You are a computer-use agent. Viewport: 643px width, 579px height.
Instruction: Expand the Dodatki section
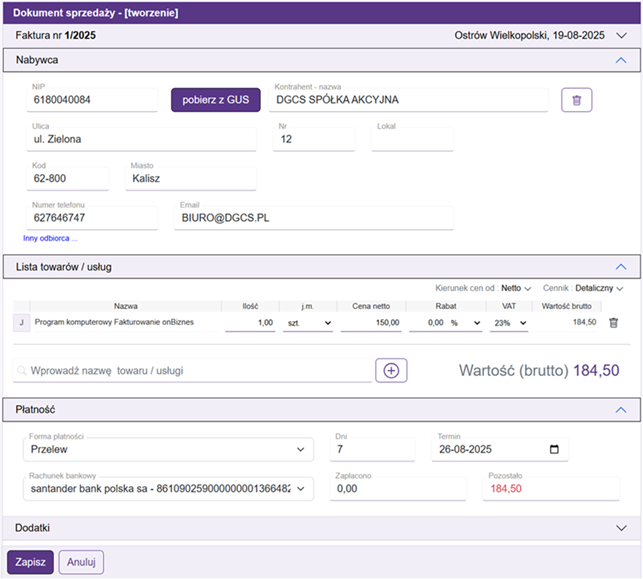[x=620, y=528]
